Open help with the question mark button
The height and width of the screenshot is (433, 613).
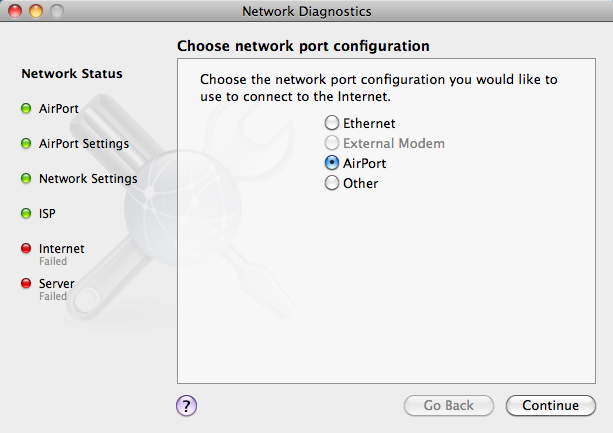(186, 406)
